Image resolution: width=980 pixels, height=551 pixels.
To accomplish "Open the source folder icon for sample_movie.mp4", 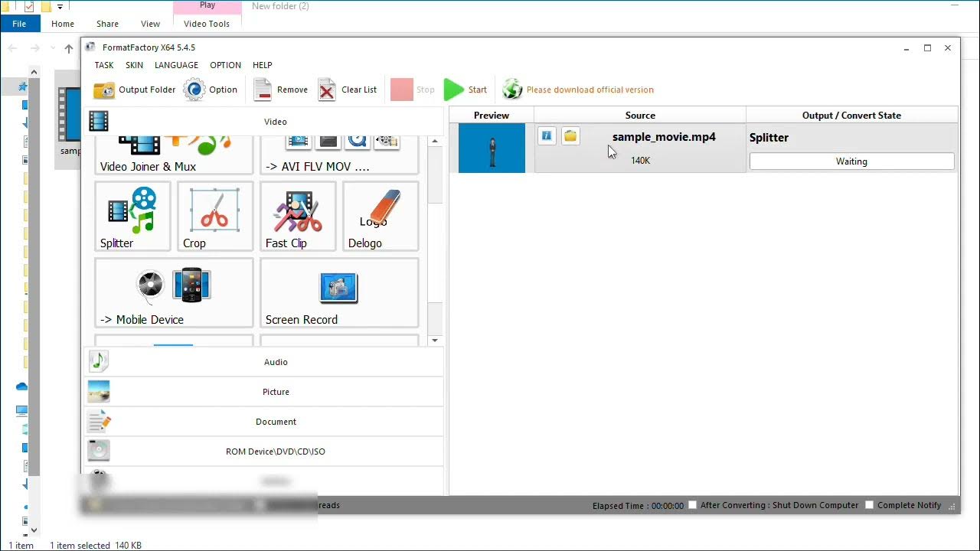I will pos(570,136).
